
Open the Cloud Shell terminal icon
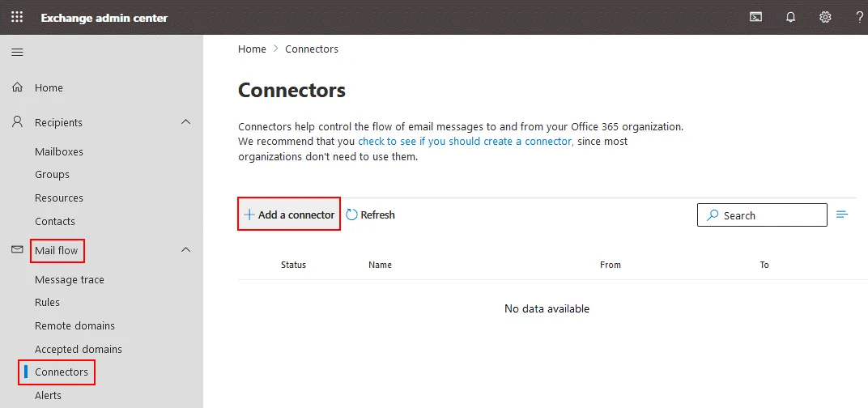(x=755, y=17)
